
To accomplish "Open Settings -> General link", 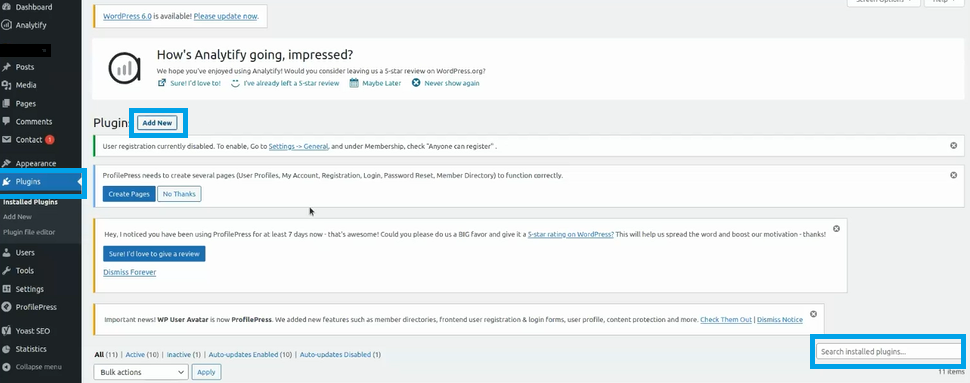I will click(299, 147).
